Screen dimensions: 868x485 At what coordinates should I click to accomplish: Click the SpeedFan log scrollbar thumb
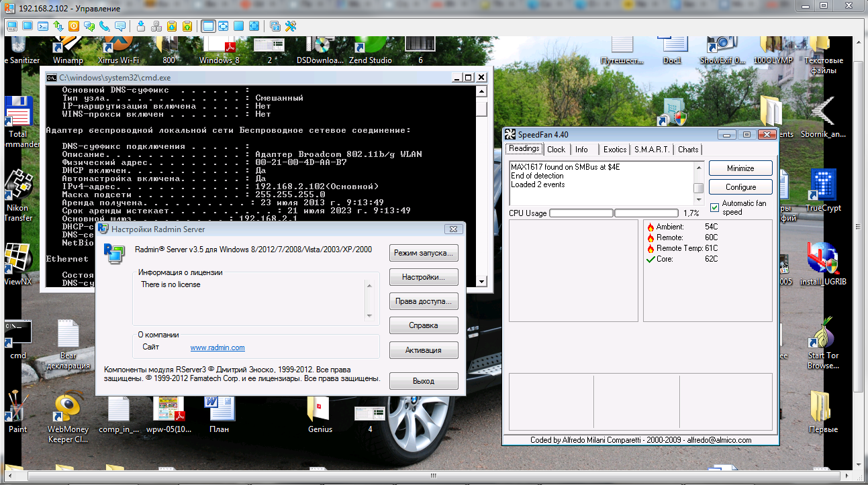[698, 188]
